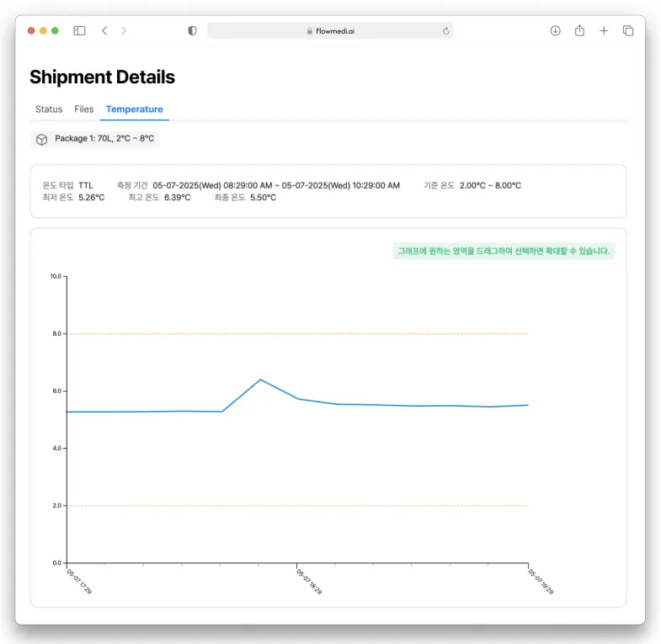The image size is (661, 644).
Task: Go back with the back arrow
Action: pos(104,30)
